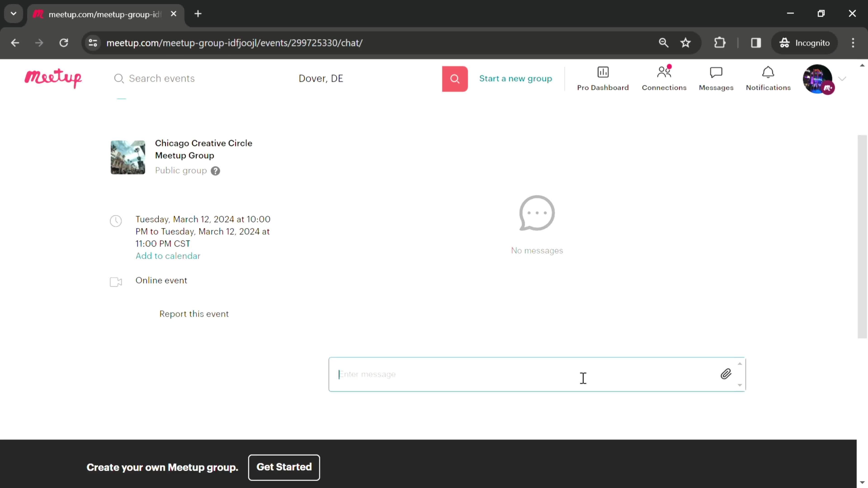This screenshot has width=868, height=488.
Task: Open the Messages panel
Action: pyautogui.click(x=716, y=78)
